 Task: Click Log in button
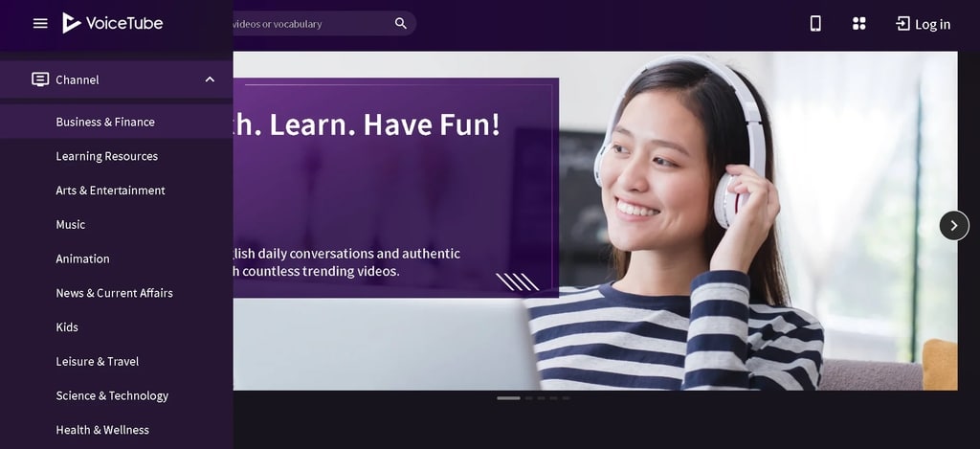pyautogui.click(x=924, y=24)
